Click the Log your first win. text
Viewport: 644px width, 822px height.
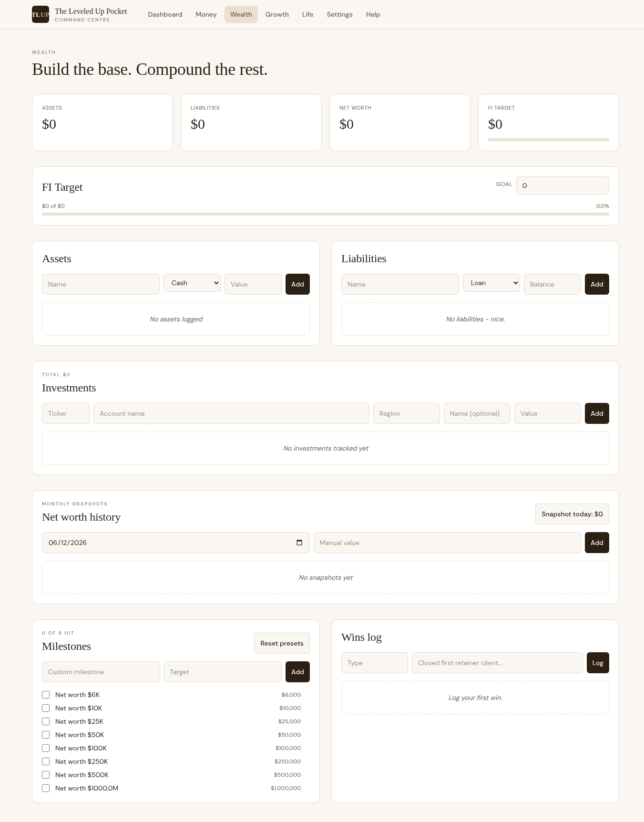point(475,698)
